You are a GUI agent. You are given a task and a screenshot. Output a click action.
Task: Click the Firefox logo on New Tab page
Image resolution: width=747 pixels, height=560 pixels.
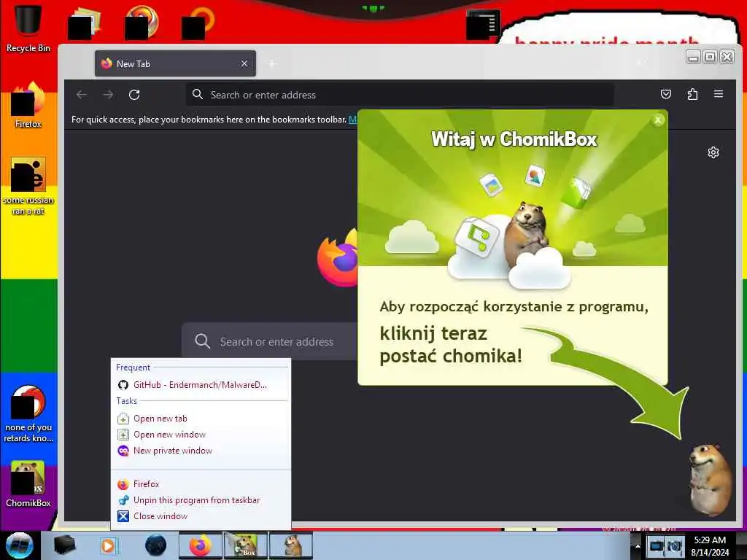coord(338,257)
